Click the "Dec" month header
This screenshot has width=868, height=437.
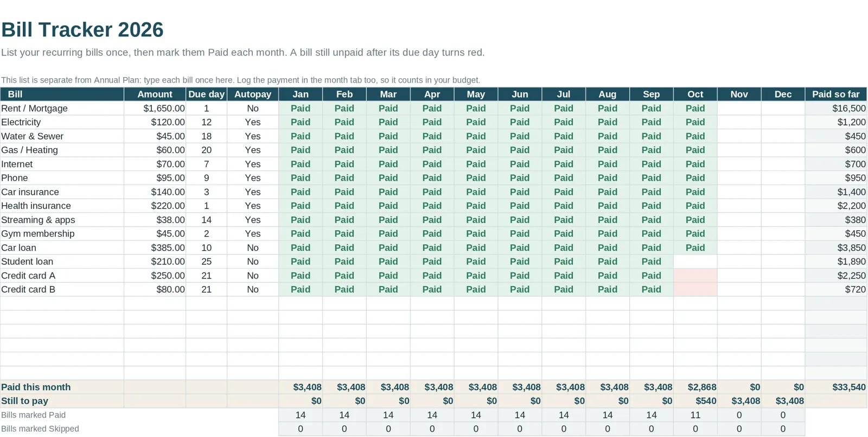[783, 94]
